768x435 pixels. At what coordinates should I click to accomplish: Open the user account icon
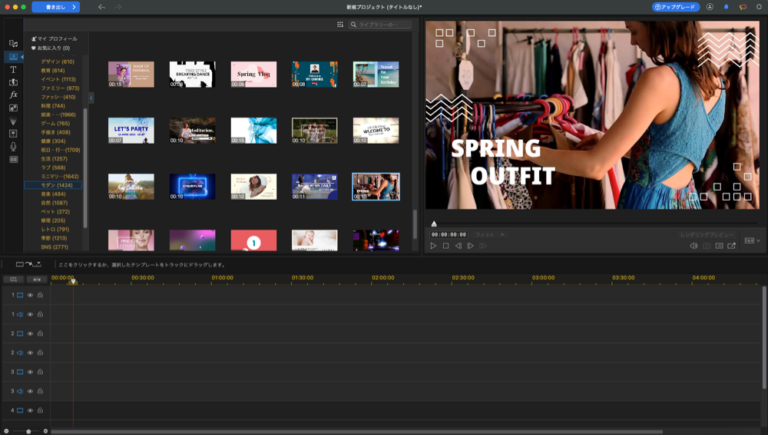pyautogui.click(x=710, y=7)
